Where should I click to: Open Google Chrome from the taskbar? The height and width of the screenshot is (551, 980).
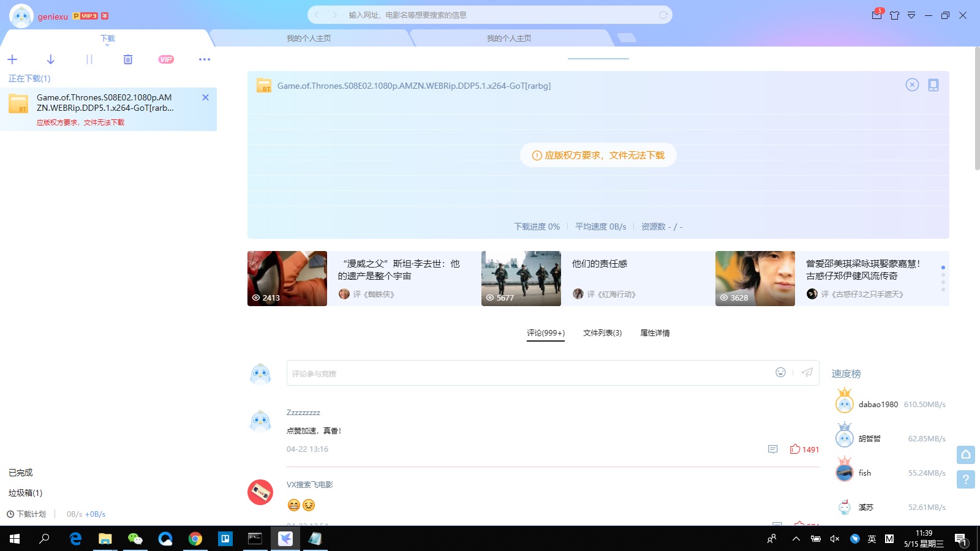point(195,539)
